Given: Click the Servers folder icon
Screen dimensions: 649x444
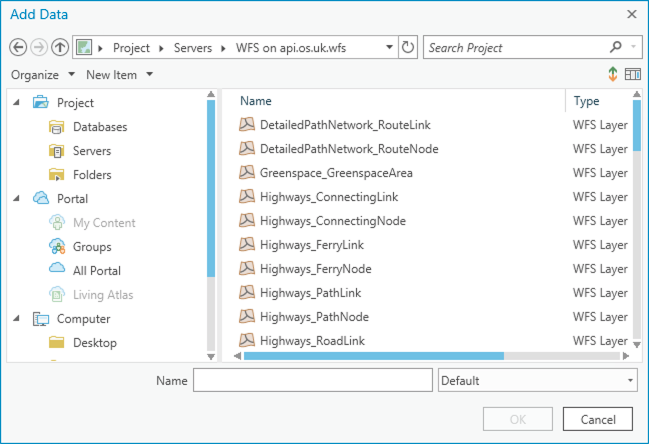Looking at the screenshot, I should point(56,151).
